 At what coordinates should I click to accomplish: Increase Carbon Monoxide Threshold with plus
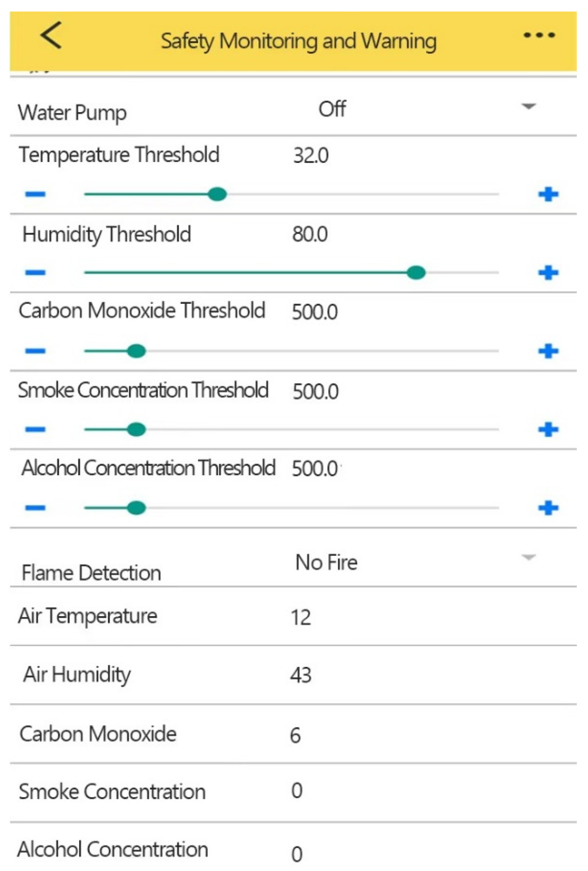point(548,351)
